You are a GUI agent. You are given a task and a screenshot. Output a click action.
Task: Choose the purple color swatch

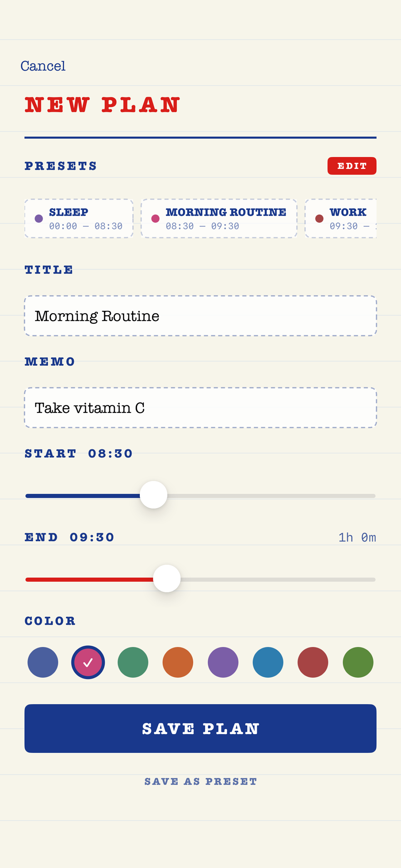223,662
